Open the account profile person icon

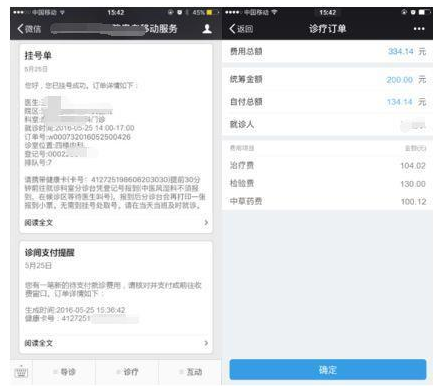pos(207,29)
